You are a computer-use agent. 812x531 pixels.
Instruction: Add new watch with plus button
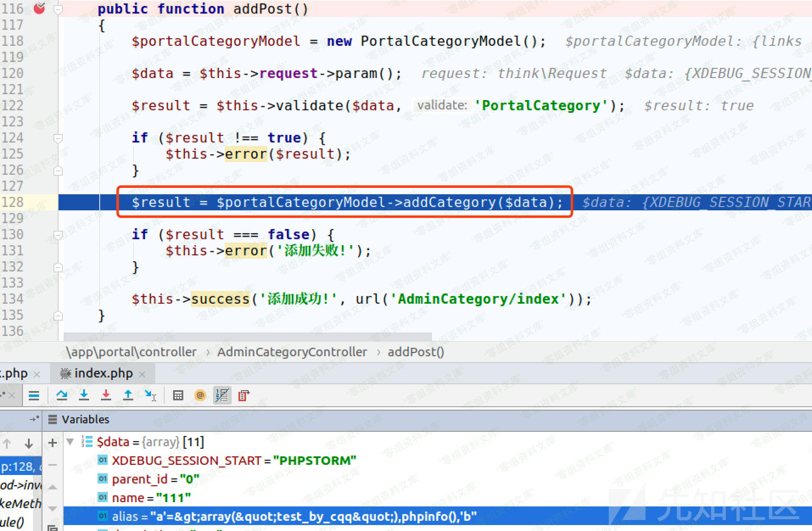pos(53,443)
